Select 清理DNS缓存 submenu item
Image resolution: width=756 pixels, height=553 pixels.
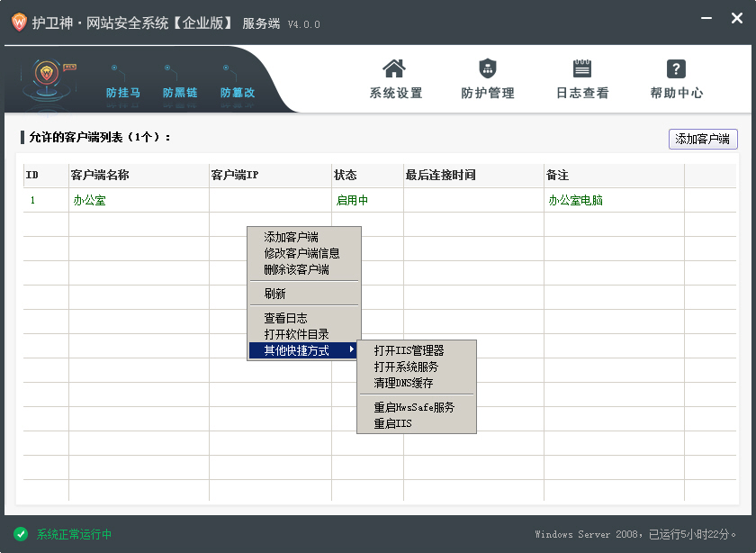[x=403, y=383]
